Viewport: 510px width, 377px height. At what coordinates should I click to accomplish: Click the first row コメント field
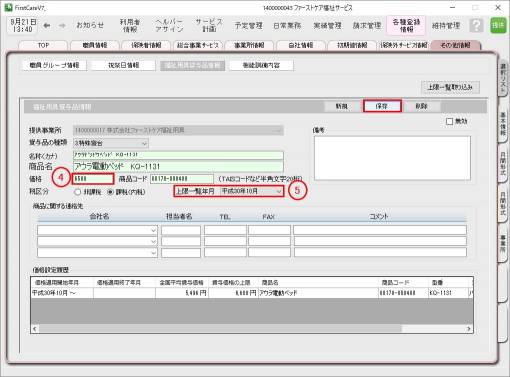(380, 230)
